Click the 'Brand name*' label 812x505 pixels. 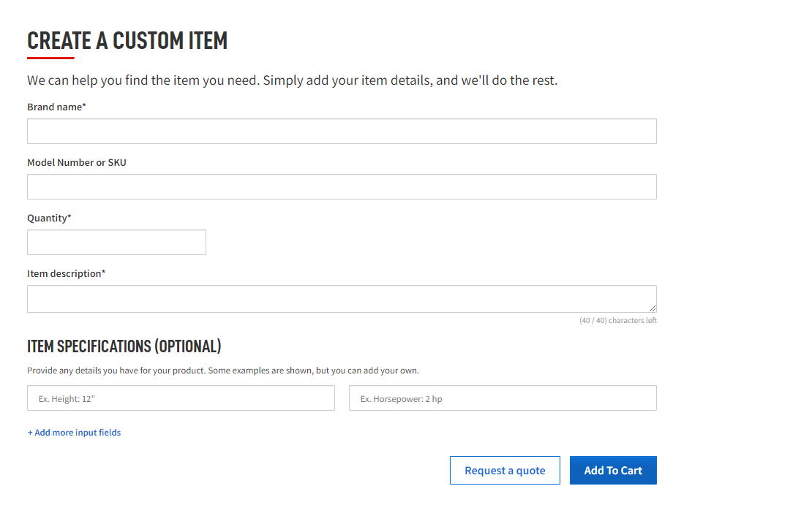(56, 107)
